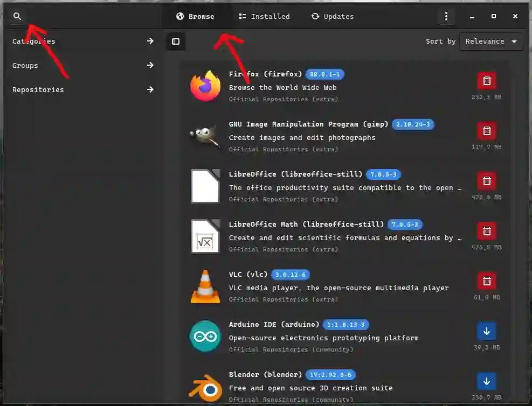Open the Firefox (firefox) package title
532x406 pixels.
[265, 74]
